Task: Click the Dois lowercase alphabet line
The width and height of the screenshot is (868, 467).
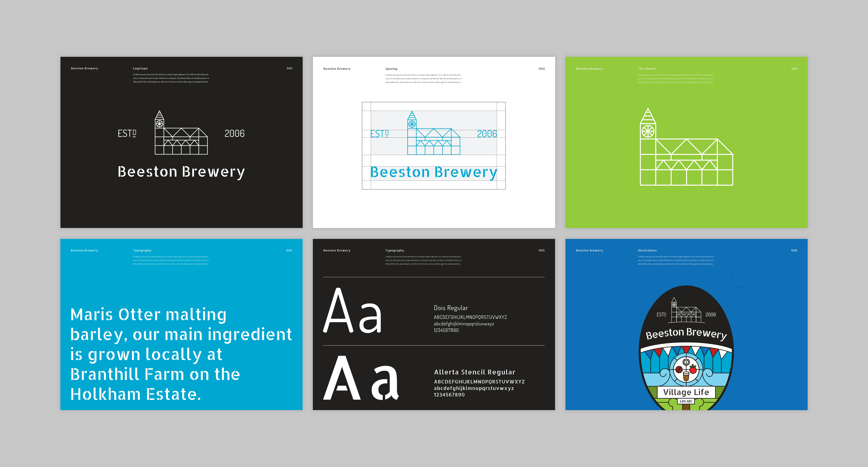Action: click(x=464, y=324)
